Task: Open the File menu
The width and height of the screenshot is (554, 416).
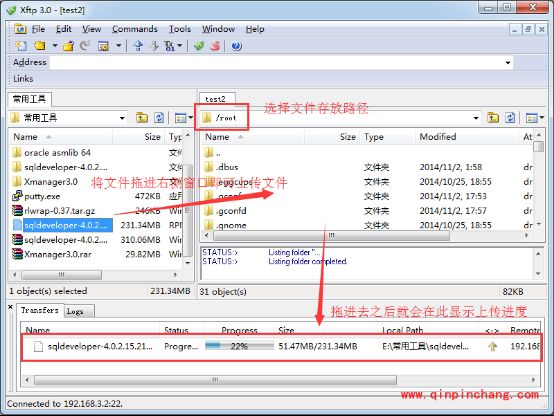Action: 38,29
